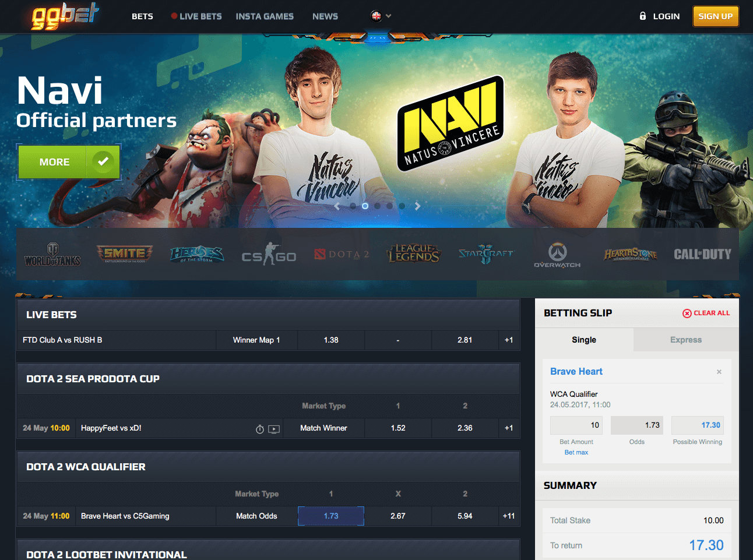Screen dimensions: 753x560
Task: Select odds 2.81 for RUSH B
Action: coord(465,340)
